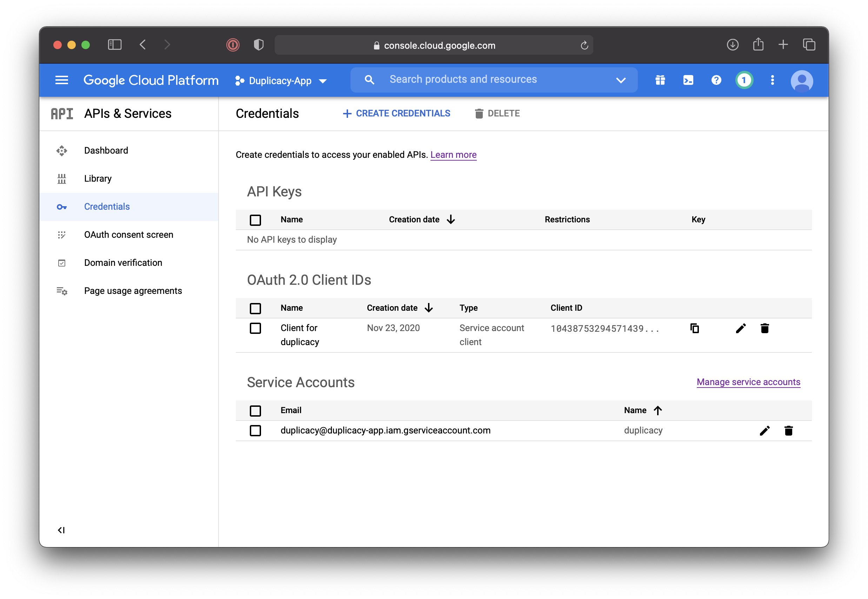Open the help icon in the top bar
The height and width of the screenshot is (599, 868).
(716, 80)
